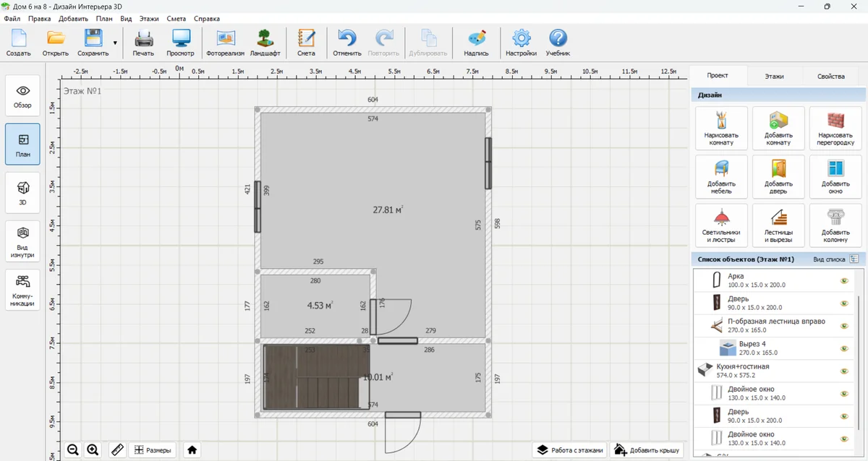Open the Файл menu
The width and height of the screenshot is (868, 461).
click(x=12, y=18)
